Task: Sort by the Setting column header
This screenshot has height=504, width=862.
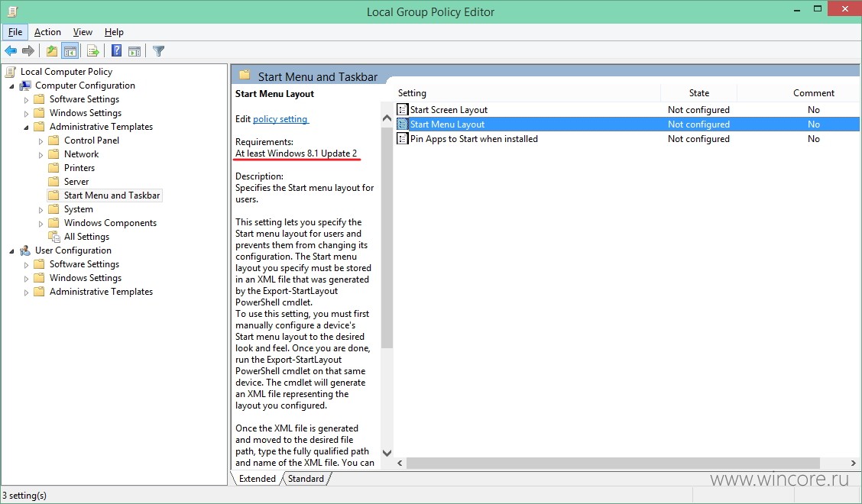Action: [527, 93]
